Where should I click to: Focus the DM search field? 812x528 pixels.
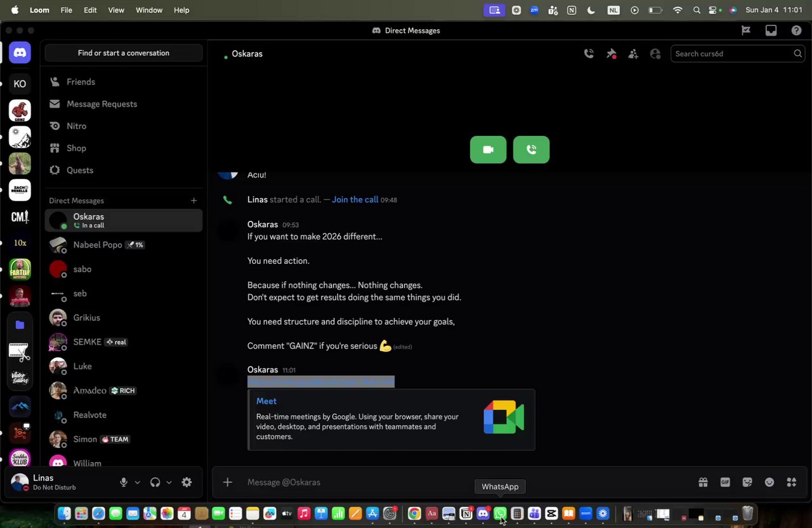[x=738, y=54]
